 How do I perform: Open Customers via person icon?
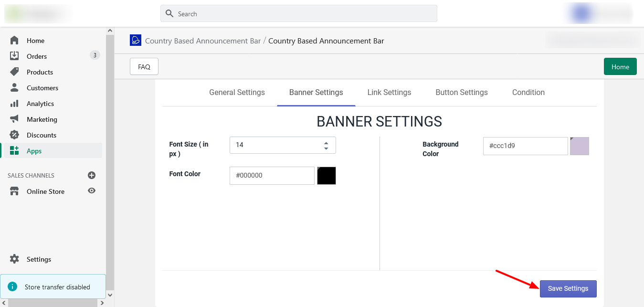click(14, 88)
